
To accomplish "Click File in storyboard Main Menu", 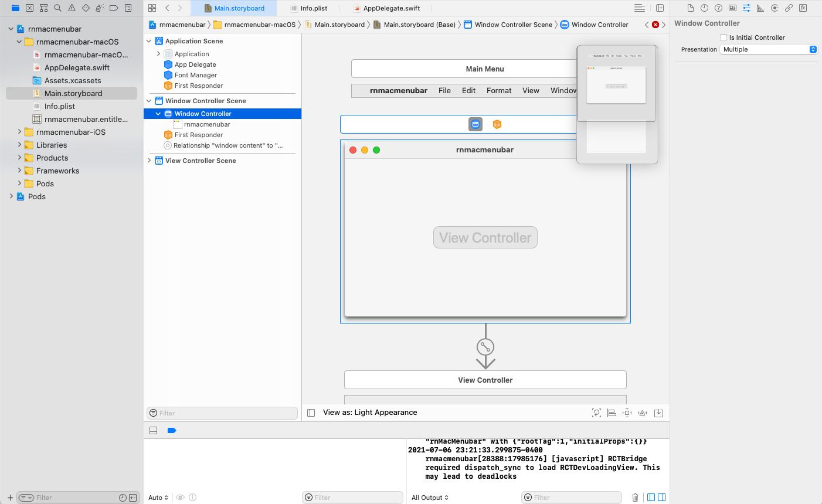I will [444, 90].
